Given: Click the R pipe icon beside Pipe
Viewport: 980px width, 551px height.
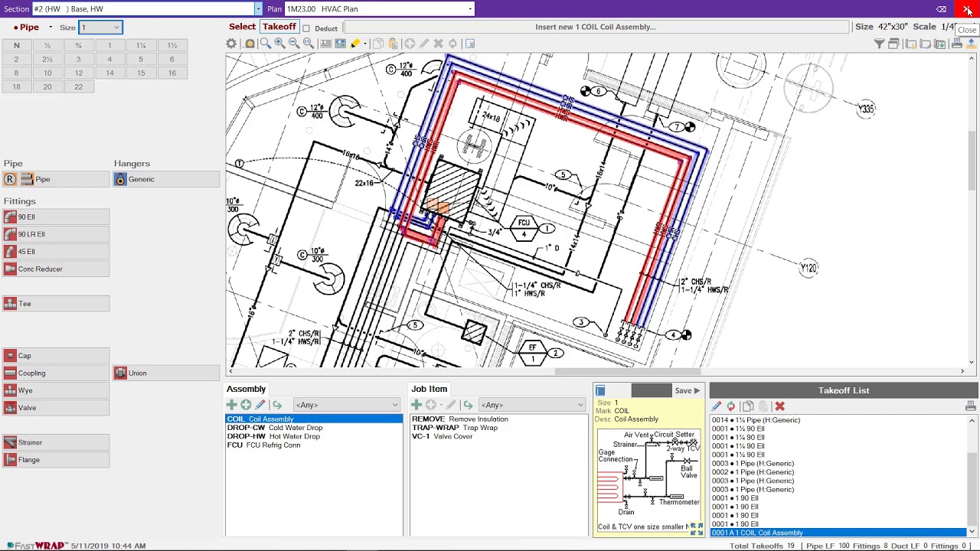Looking at the screenshot, I should pos(10,179).
